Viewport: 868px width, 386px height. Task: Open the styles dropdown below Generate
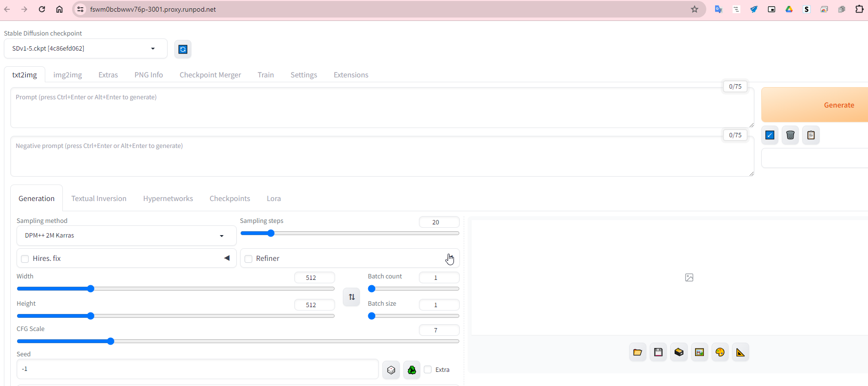[x=814, y=158]
